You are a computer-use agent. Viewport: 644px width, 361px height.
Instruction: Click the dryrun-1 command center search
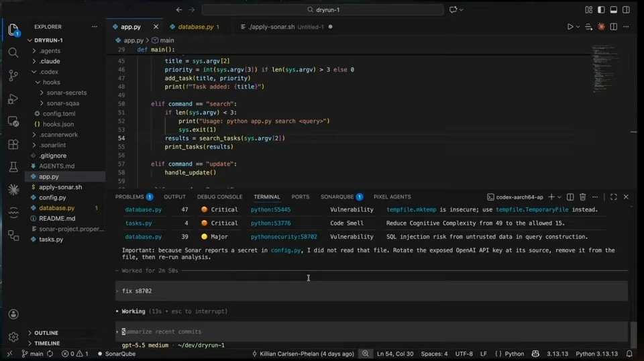[x=323, y=9]
